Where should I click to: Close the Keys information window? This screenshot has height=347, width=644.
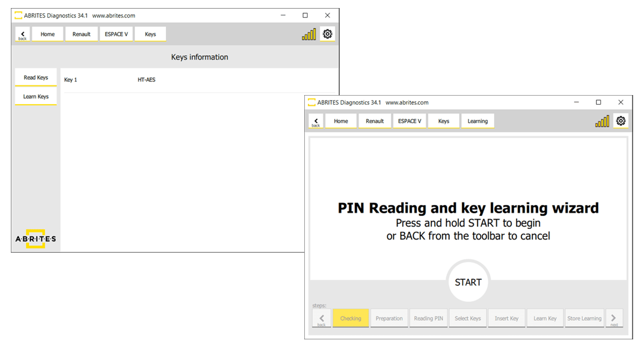pos(327,15)
